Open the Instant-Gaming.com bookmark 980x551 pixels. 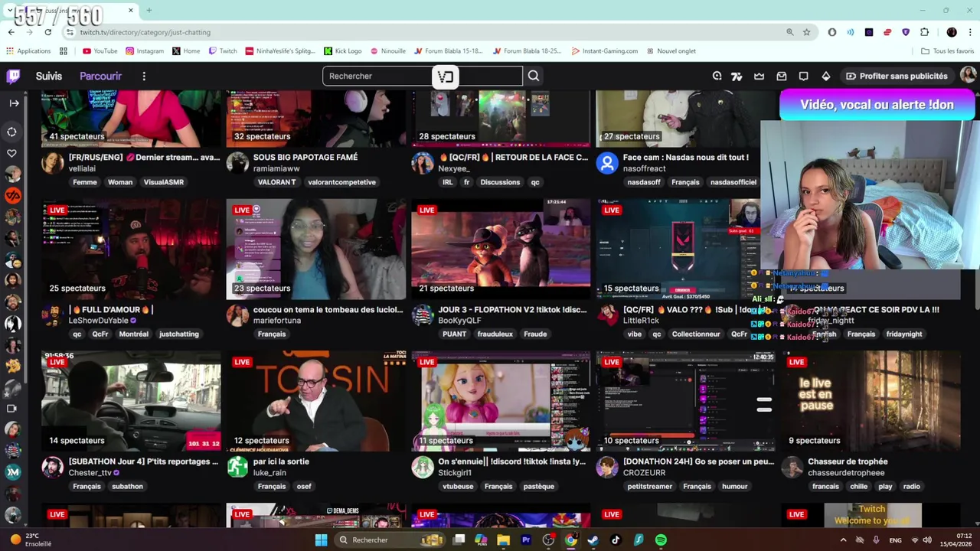(x=604, y=51)
